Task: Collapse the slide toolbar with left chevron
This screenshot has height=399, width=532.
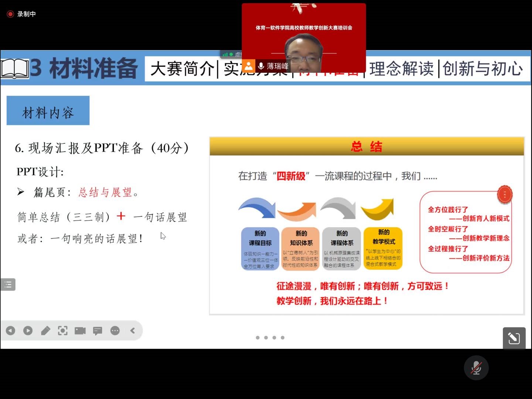Action: click(x=133, y=331)
